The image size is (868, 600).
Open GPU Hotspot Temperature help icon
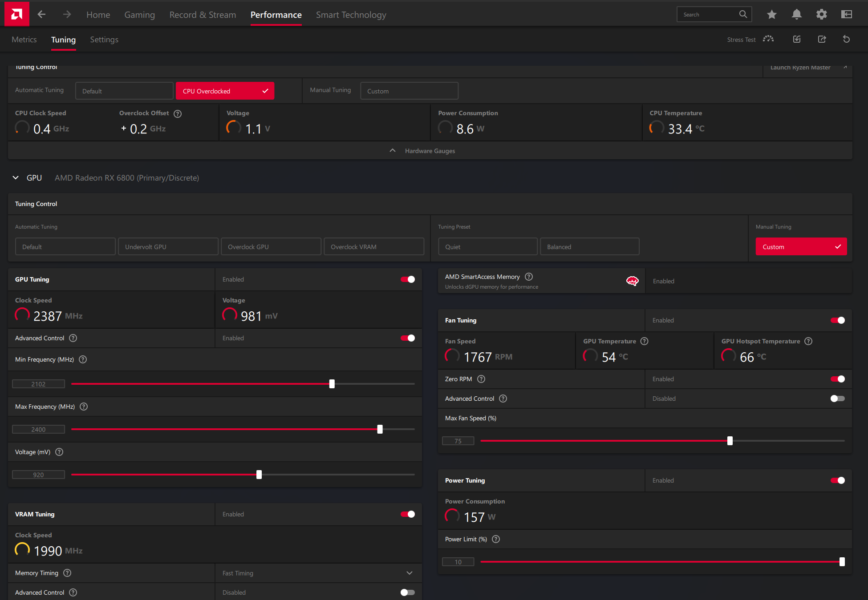click(809, 341)
